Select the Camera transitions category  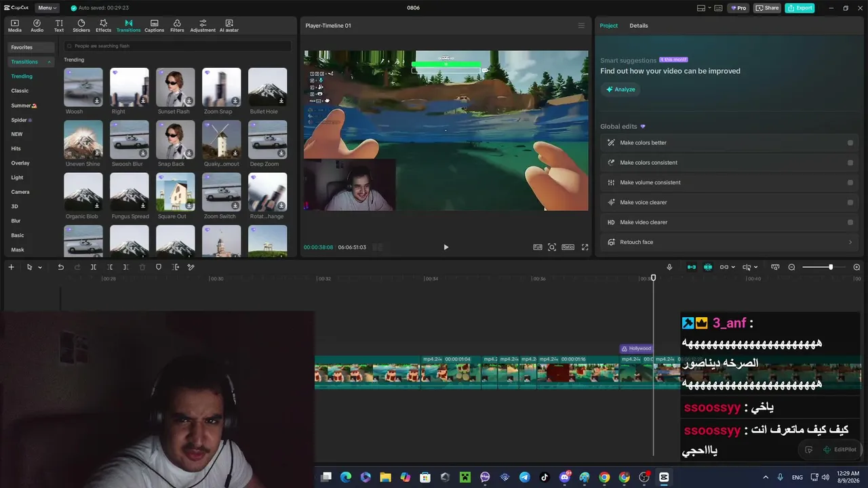(x=20, y=192)
